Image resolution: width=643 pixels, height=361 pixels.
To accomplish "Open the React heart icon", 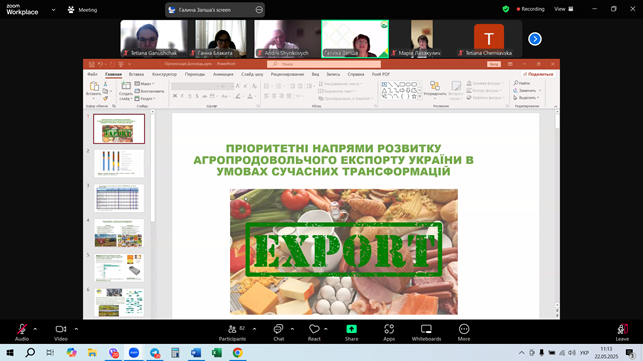I will pos(314,329).
